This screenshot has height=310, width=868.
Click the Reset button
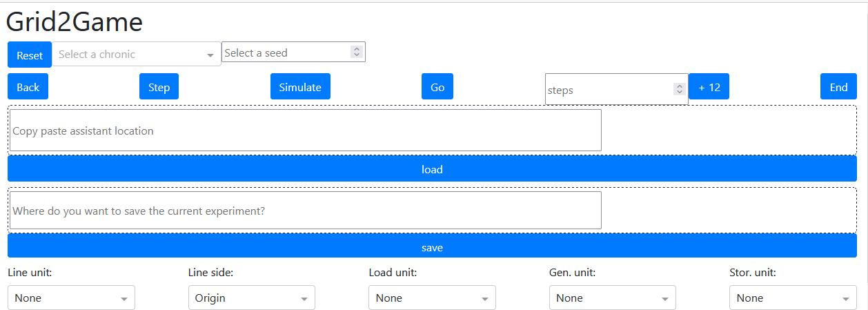[30, 55]
